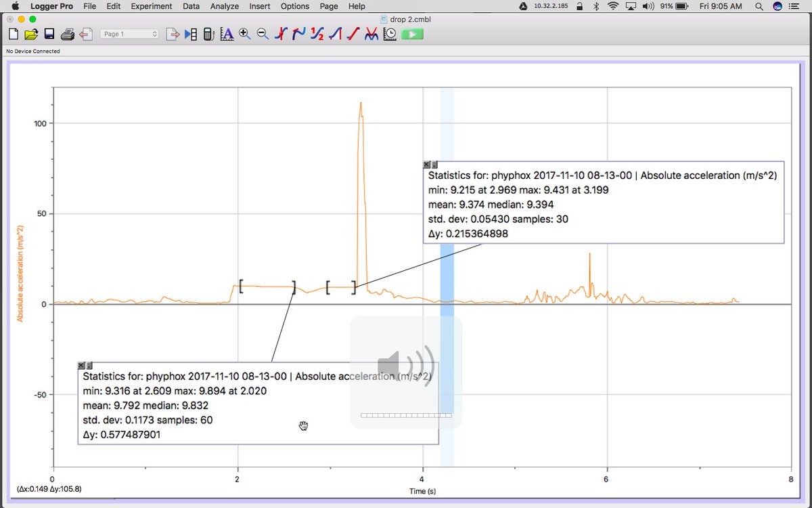Click the Δy: 0.577487901 line in lower statistics
Screen dimensions: 812x508
[x=122, y=434]
